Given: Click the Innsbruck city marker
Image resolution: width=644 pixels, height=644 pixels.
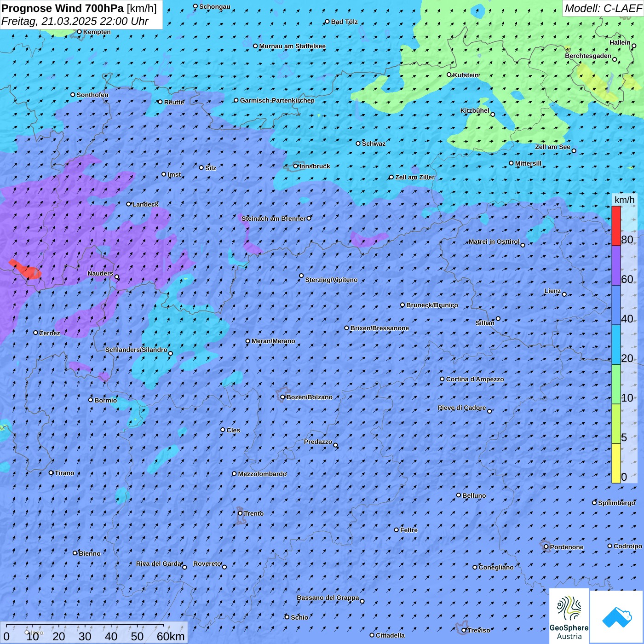Looking at the screenshot, I should click(x=296, y=166).
